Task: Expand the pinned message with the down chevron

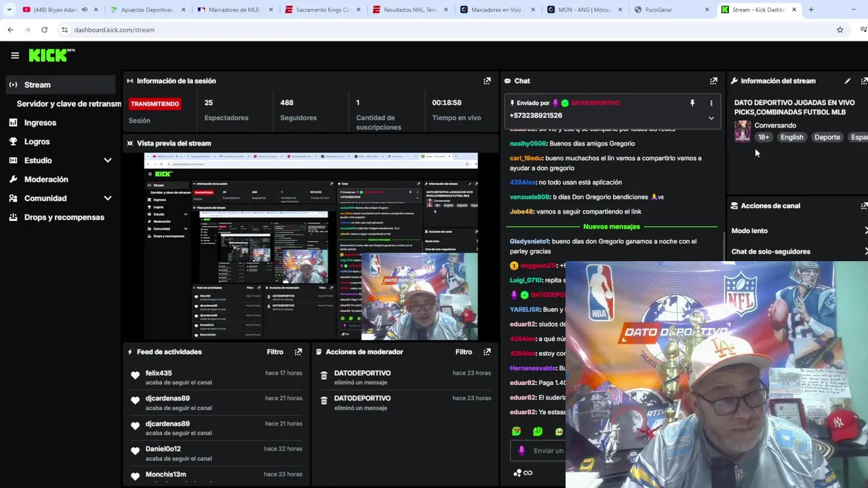Action: [x=711, y=118]
